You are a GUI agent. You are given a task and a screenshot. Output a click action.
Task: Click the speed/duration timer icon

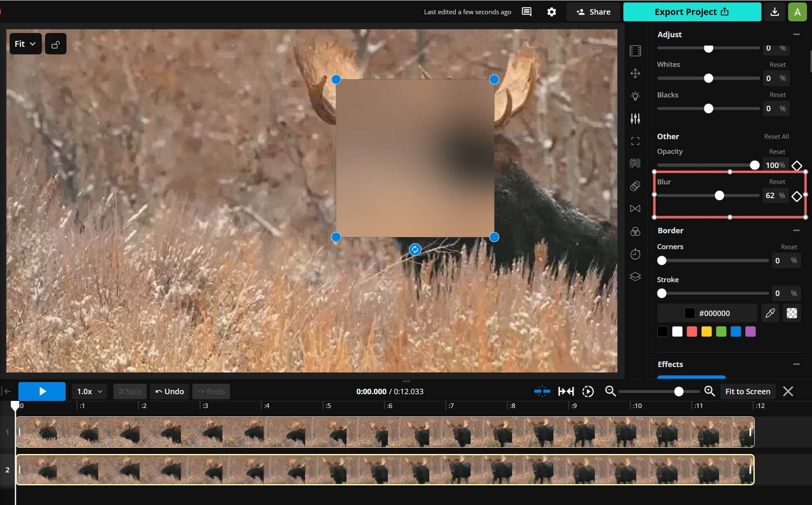pos(635,254)
